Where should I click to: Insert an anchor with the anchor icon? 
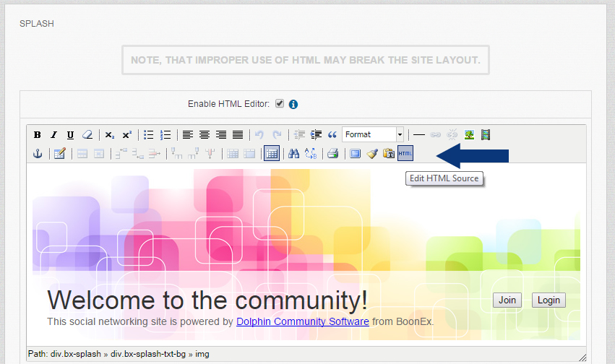point(38,153)
